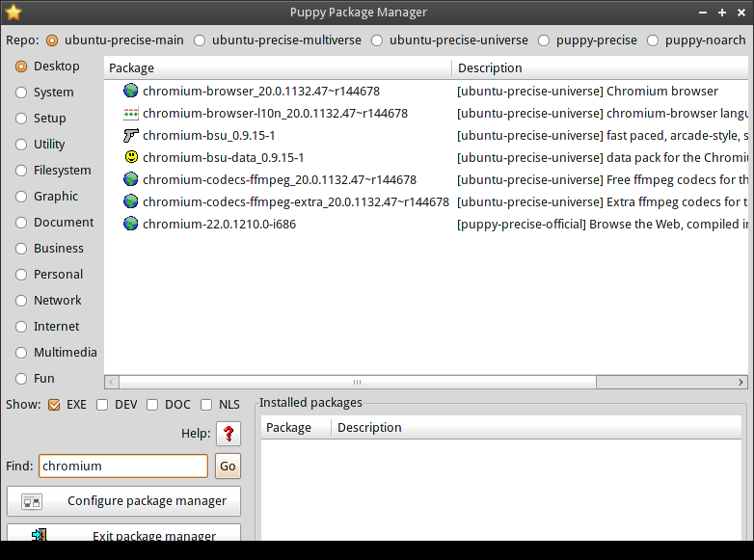754x560 pixels.
Task: Select the ubuntu-precise-multiverse repo
Action: click(x=200, y=40)
